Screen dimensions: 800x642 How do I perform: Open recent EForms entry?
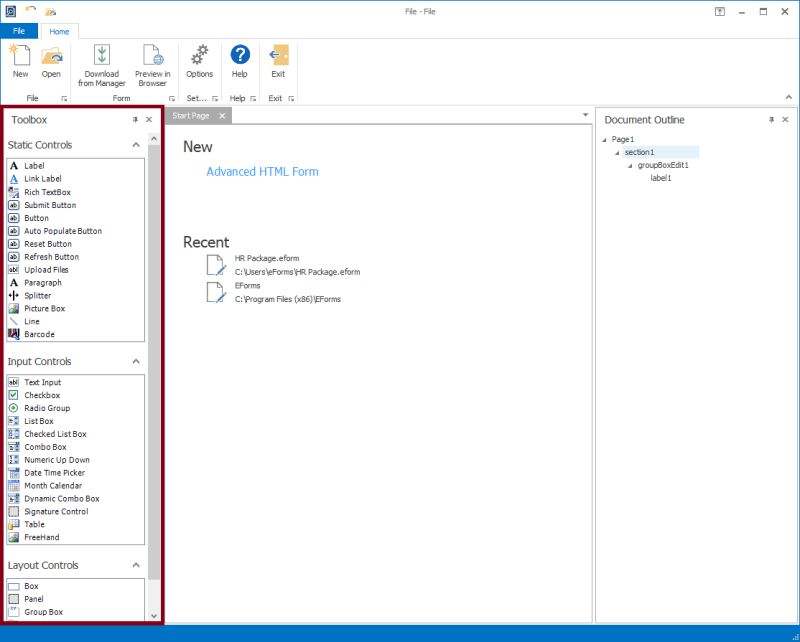(x=273, y=292)
